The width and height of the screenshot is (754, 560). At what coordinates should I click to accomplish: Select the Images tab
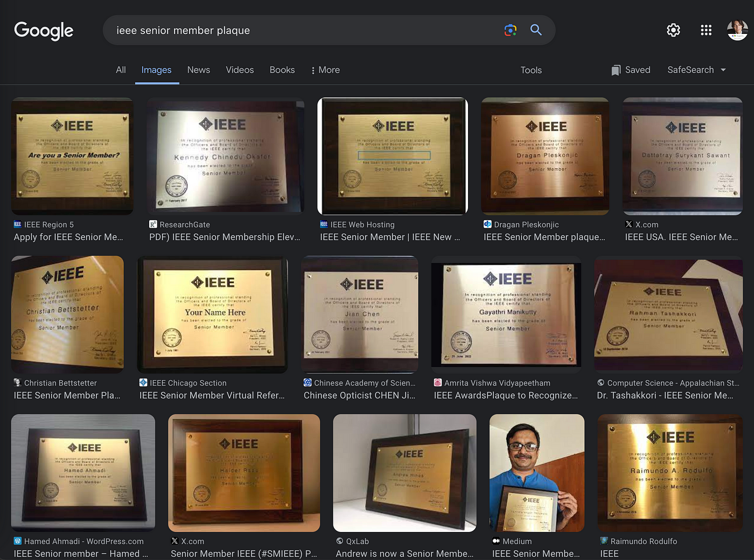pyautogui.click(x=156, y=70)
